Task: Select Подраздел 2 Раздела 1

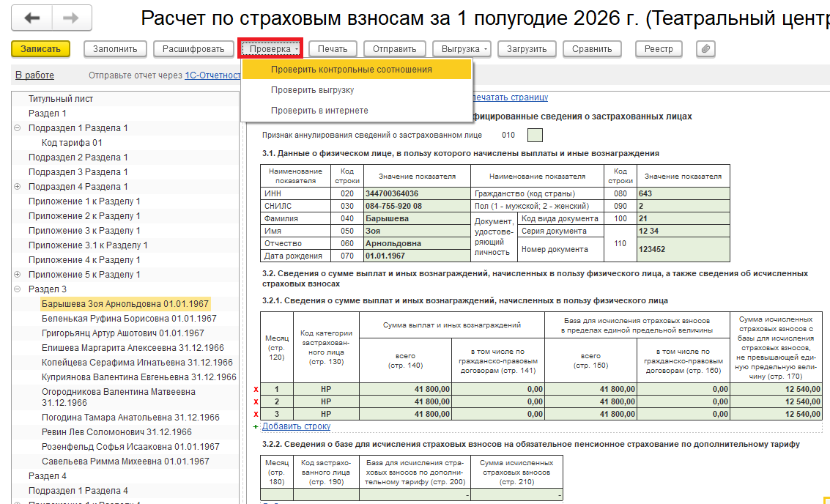Action: coord(78,157)
